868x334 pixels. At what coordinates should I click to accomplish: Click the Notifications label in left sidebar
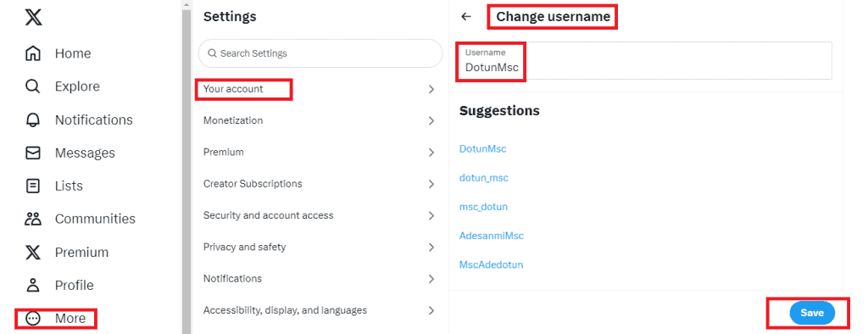coord(93,120)
